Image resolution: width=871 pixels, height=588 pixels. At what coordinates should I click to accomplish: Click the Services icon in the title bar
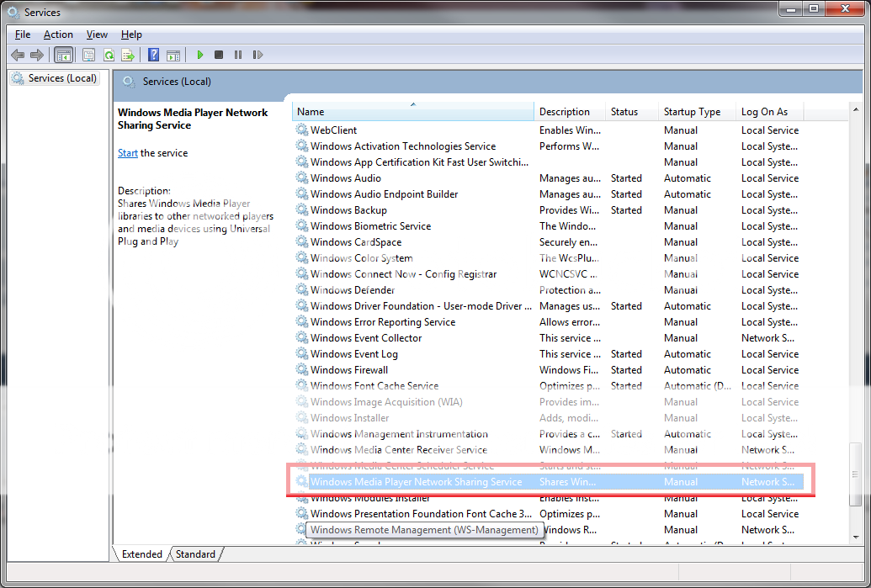[x=13, y=12]
